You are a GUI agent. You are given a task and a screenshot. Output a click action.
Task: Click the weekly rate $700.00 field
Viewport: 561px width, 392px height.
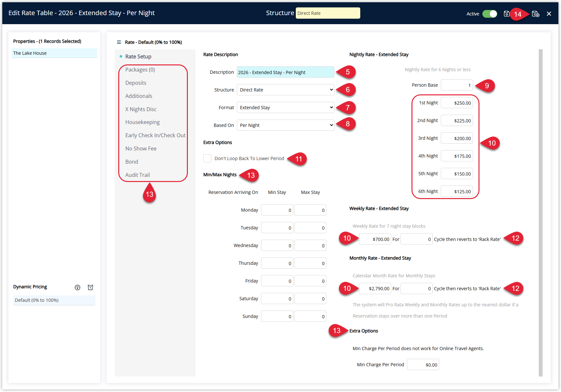point(375,239)
